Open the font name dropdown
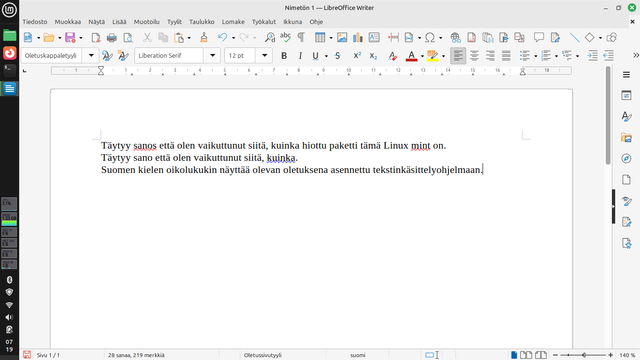This screenshot has height=360, width=640. (212, 56)
